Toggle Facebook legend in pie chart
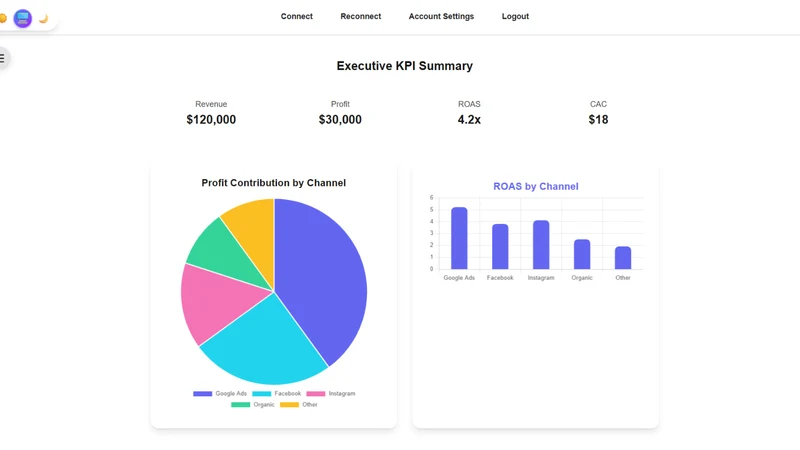800x450 pixels. click(277, 393)
